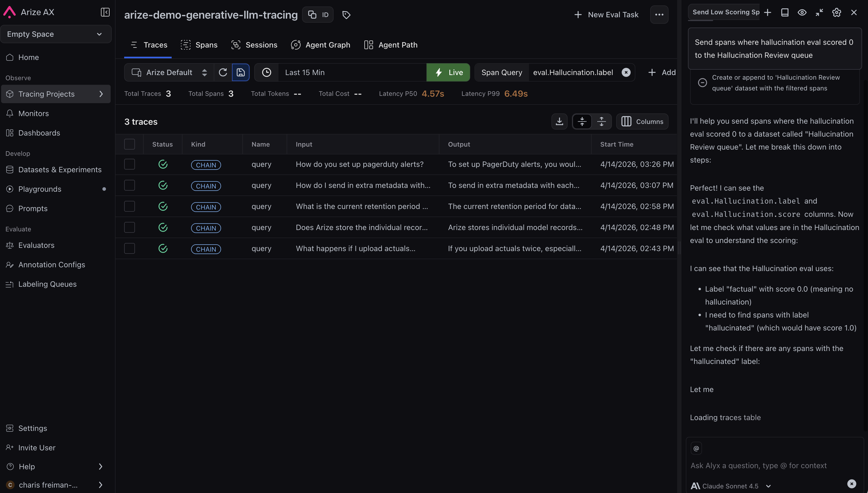This screenshot has width=868, height=493.
Task: Open the CHAIN badge for pagerduty trace
Action: pos(206,165)
